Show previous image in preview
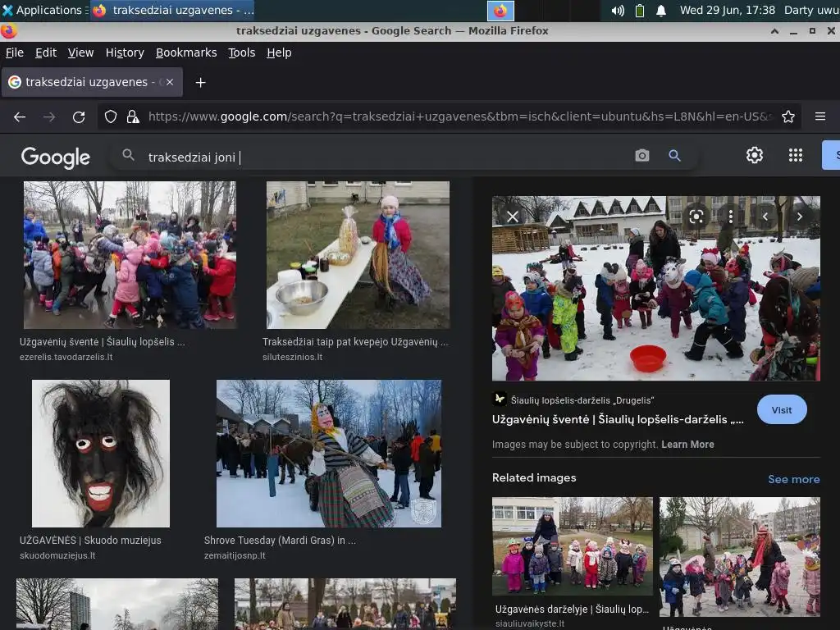The image size is (840, 630). point(765,217)
